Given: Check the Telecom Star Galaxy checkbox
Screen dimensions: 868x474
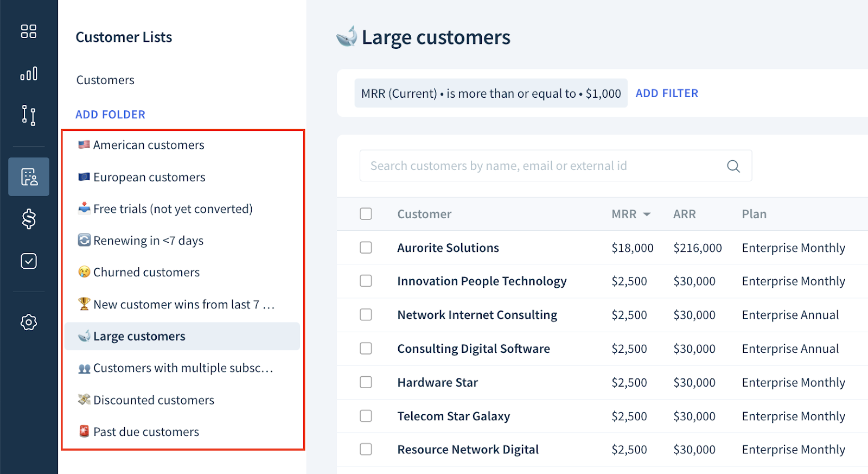Looking at the screenshot, I should (366, 416).
